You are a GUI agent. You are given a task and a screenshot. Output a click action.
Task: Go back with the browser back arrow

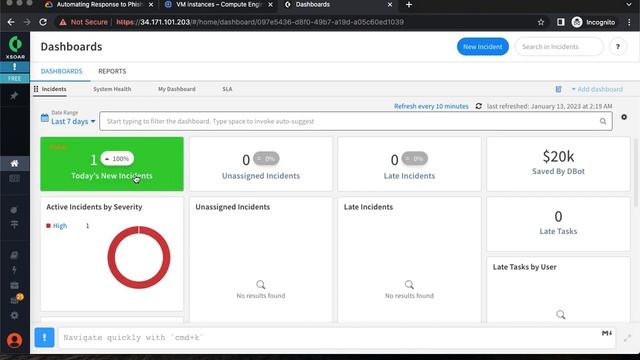click(11, 22)
